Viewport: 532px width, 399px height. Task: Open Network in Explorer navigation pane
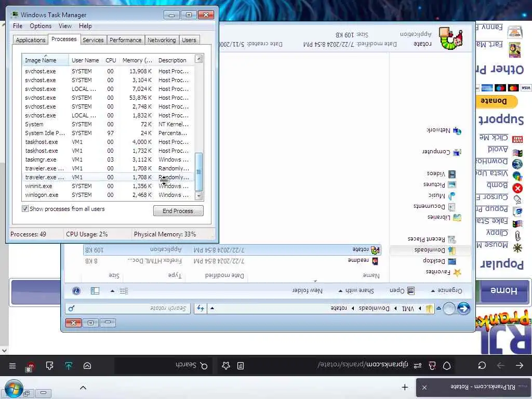(444, 130)
